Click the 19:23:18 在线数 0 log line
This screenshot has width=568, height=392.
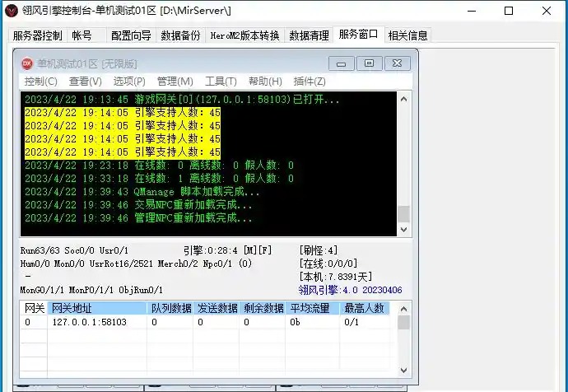point(160,166)
